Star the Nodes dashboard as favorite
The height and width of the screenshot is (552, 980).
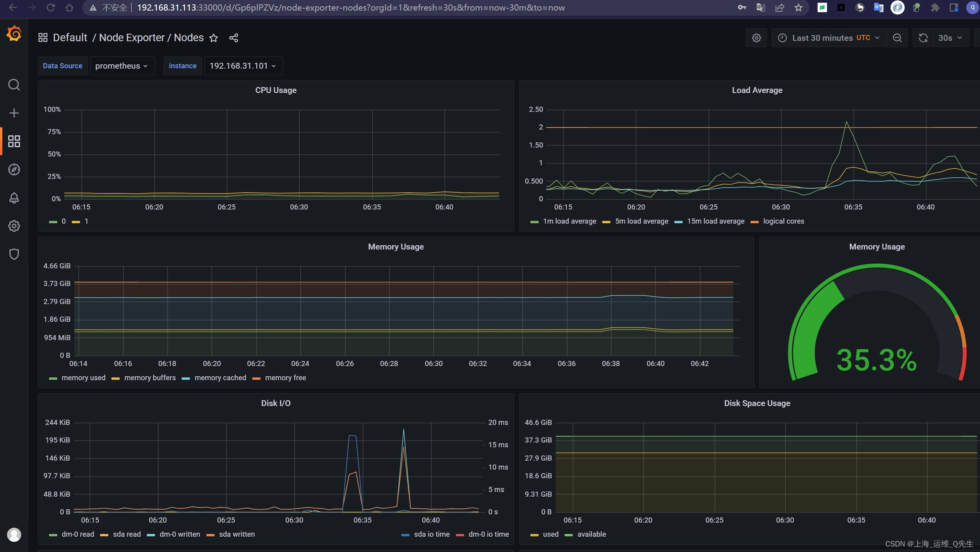[213, 38]
